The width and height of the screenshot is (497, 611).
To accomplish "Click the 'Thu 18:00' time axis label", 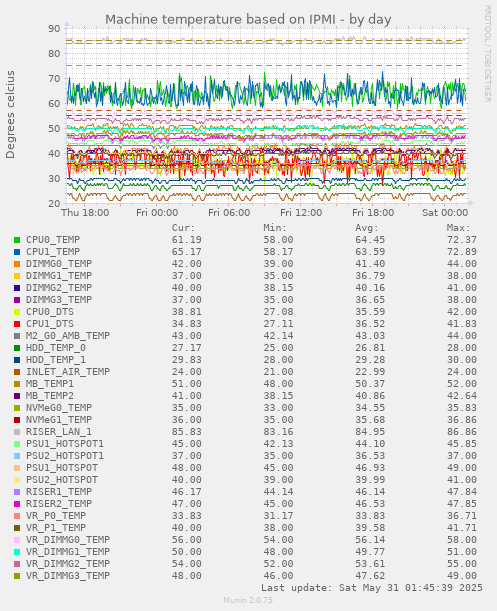I will point(85,213).
